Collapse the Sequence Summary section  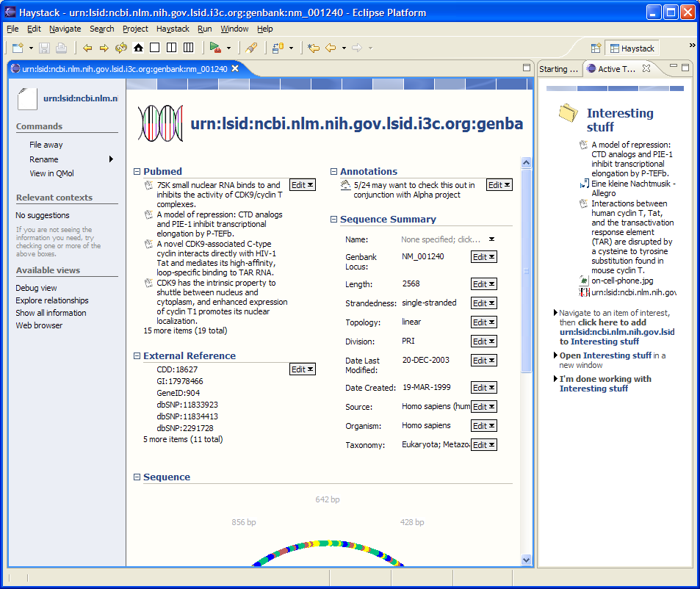click(x=334, y=219)
